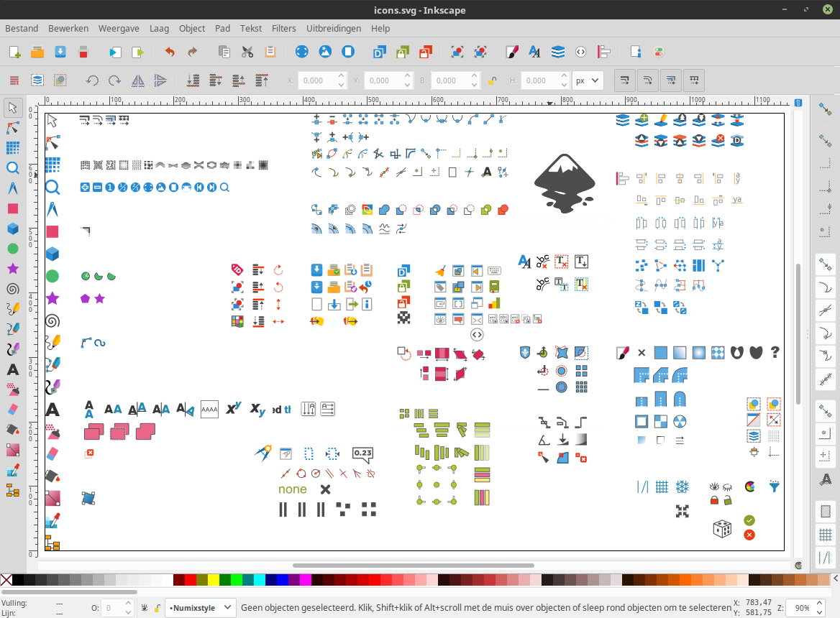This screenshot has width=840, height=618.
Task: Select the Color dropper tool in toolbox
Action: (13, 470)
